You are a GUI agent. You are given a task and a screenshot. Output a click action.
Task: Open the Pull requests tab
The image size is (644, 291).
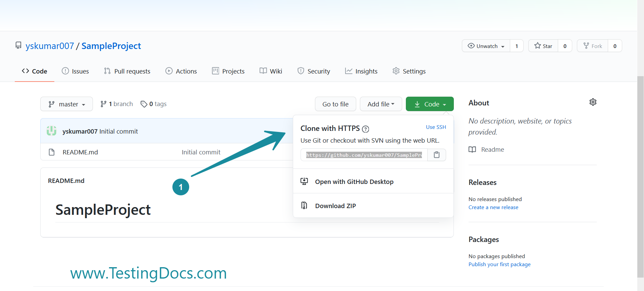click(127, 71)
